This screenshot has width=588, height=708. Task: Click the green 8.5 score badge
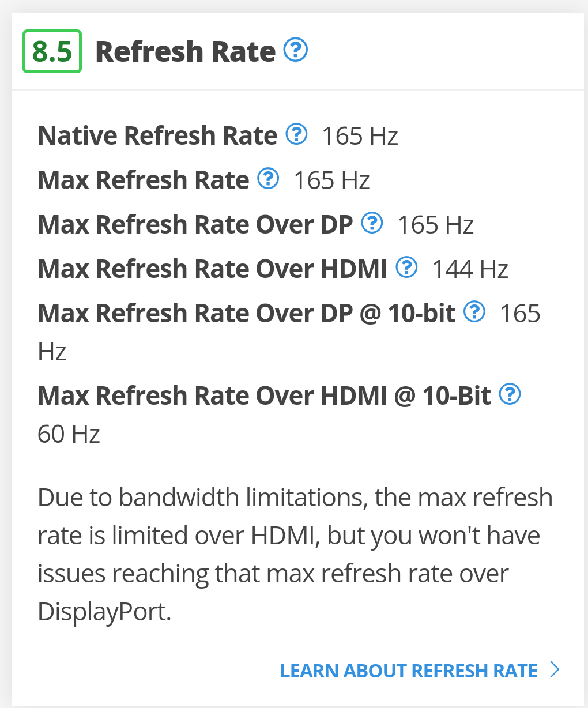pyautogui.click(x=52, y=51)
